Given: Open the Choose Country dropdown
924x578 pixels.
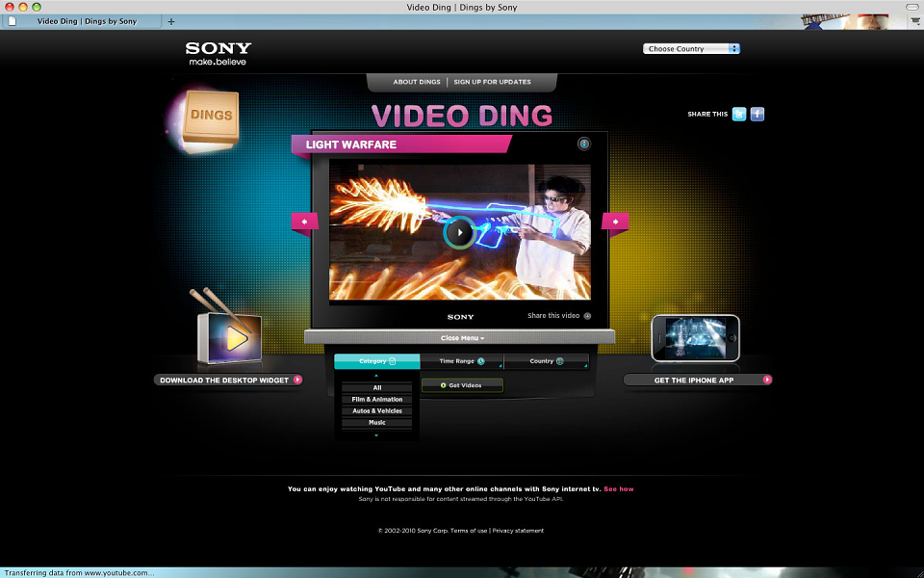Looking at the screenshot, I should click(x=691, y=49).
